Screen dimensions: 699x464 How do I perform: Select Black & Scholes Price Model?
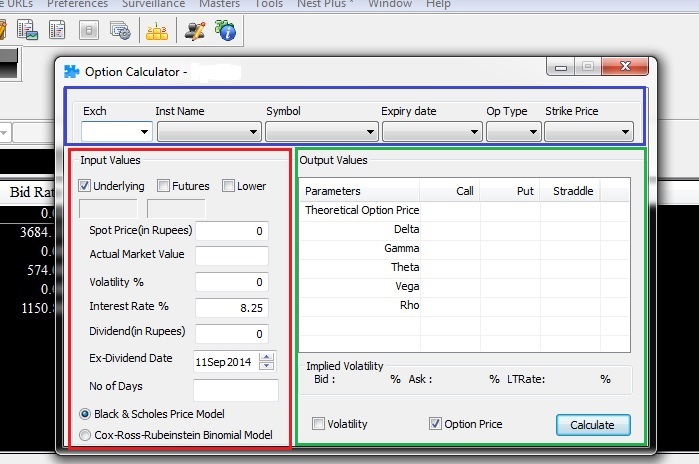(x=85, y=414)
